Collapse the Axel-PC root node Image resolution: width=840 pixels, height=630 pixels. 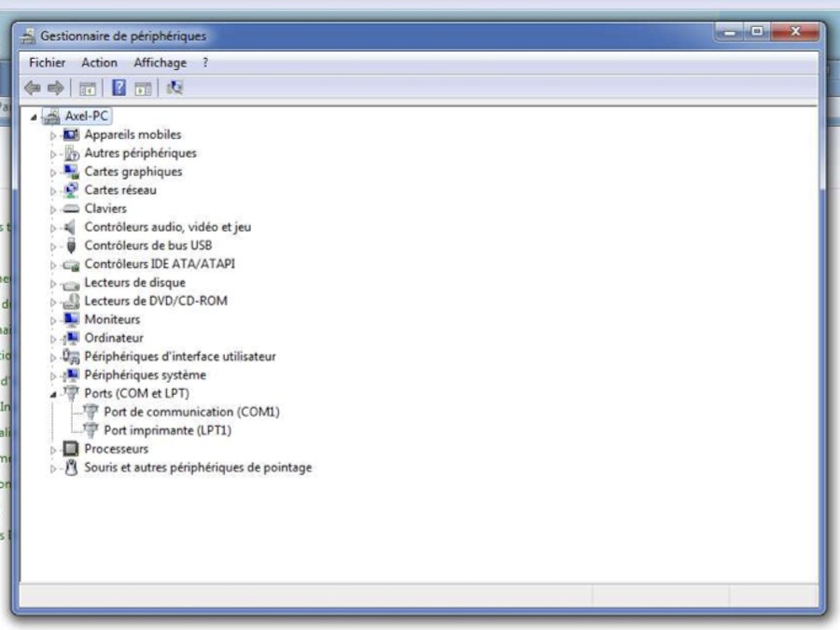(x=35, y=117)
